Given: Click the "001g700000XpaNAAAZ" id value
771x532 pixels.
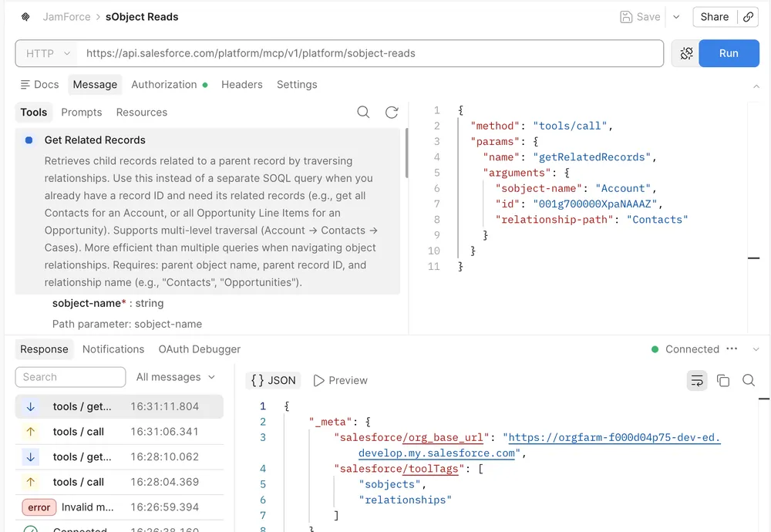Looking at the screenshot, I should point(595,204).
